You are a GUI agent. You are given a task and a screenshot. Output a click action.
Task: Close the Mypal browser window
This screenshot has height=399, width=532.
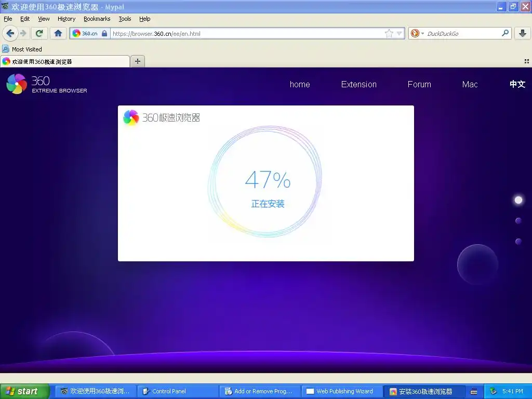coord(525,6)
